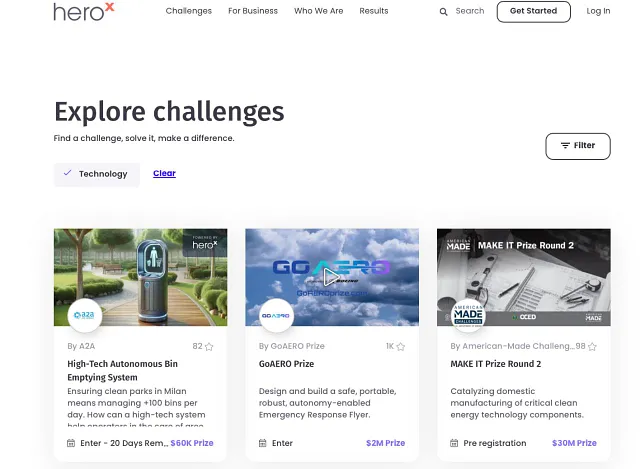
Task: Clear all applied filters
Action: [x=164, y=173]
